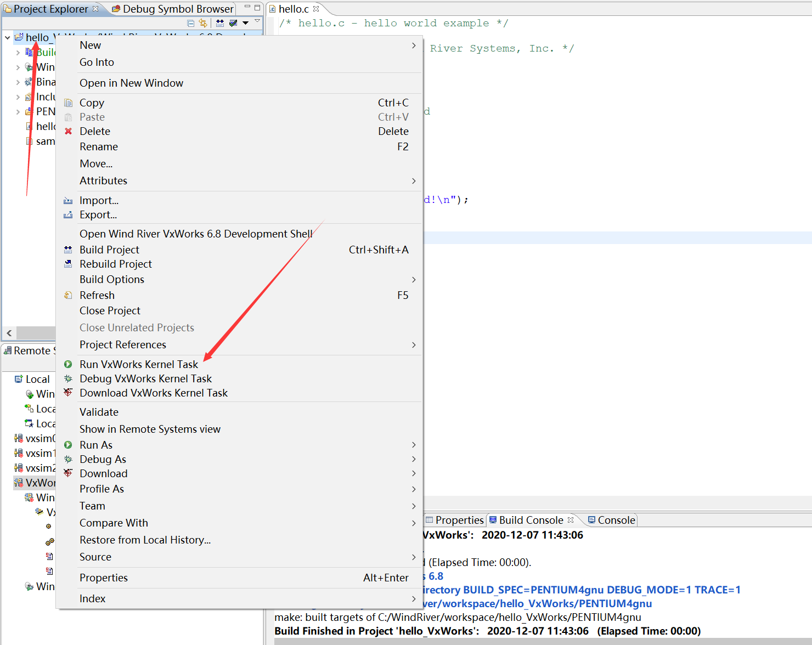Choose Validate from context menu
This screenshot has width=812, height=645.
coord(239,412)
